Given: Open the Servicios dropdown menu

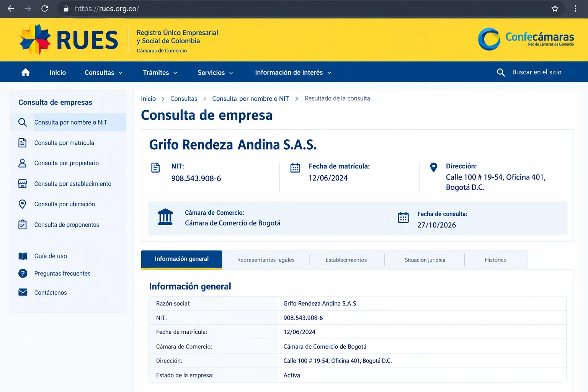Looking at the screenshot, I should tap(215, 72).
